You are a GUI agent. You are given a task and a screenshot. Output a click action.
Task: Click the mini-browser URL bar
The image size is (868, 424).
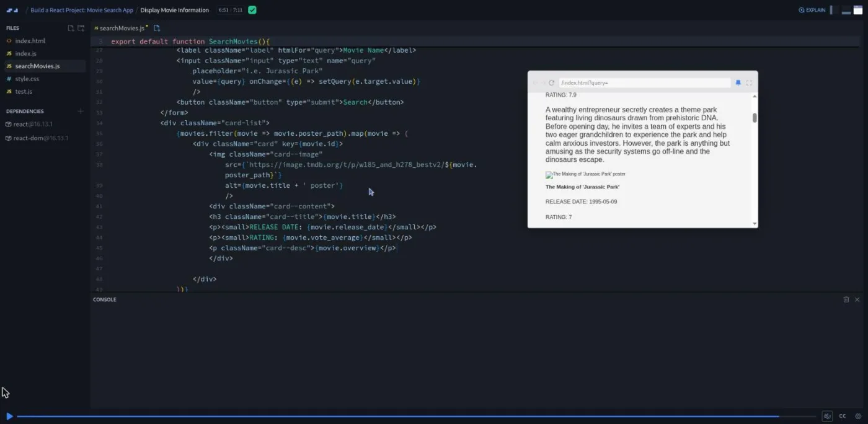[x=645, y=82]
